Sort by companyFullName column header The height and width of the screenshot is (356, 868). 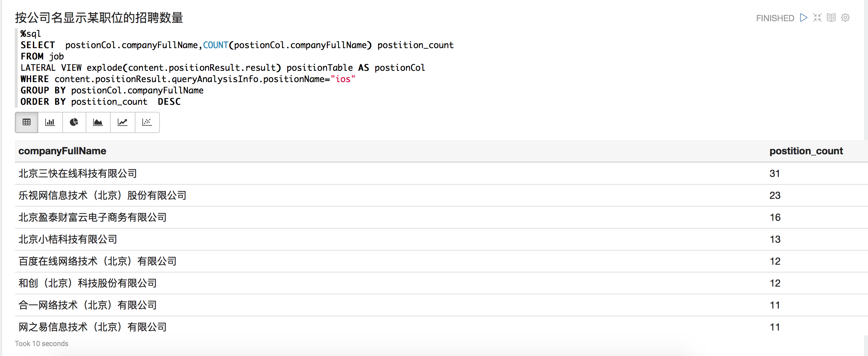pos(62,151)
